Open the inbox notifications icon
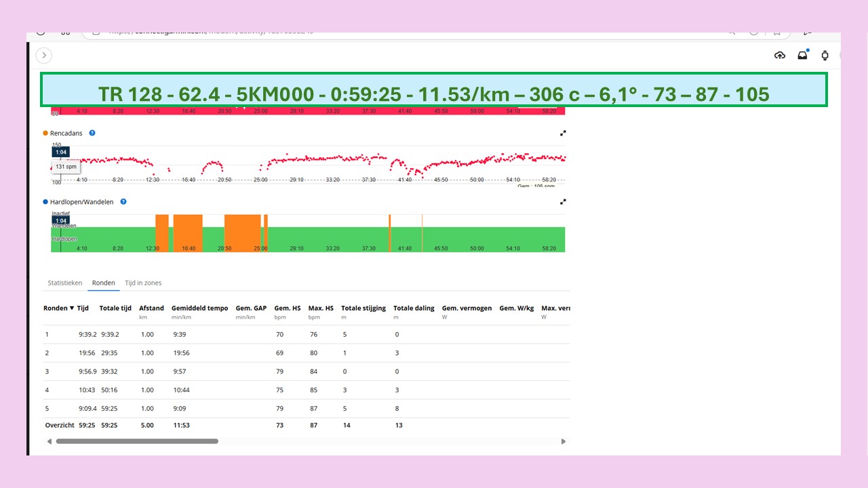Image resolution: width=868 pixels, height=488 pixels. pyautogui.click(x=803, y=55)
